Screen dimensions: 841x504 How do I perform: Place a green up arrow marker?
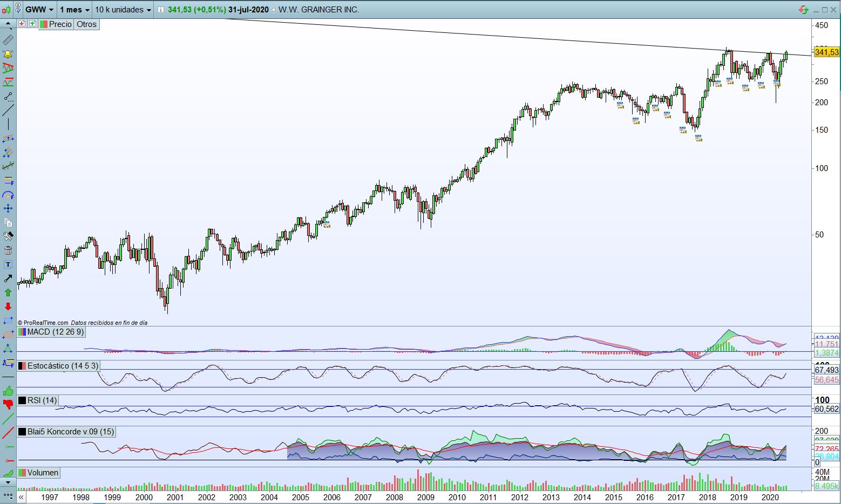coord(8,292)
